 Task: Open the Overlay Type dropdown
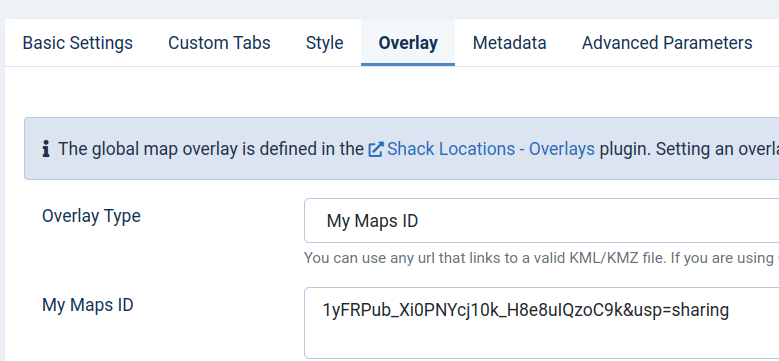click(x=542, y=220)
